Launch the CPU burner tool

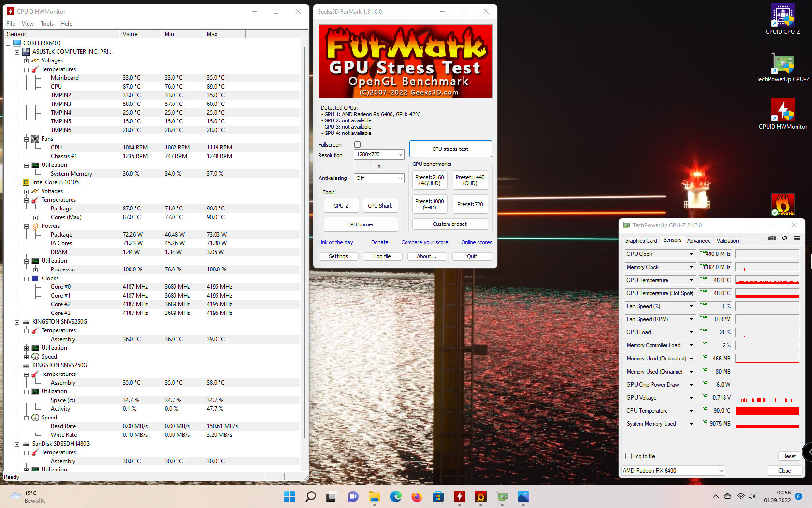tap(361, 224)
